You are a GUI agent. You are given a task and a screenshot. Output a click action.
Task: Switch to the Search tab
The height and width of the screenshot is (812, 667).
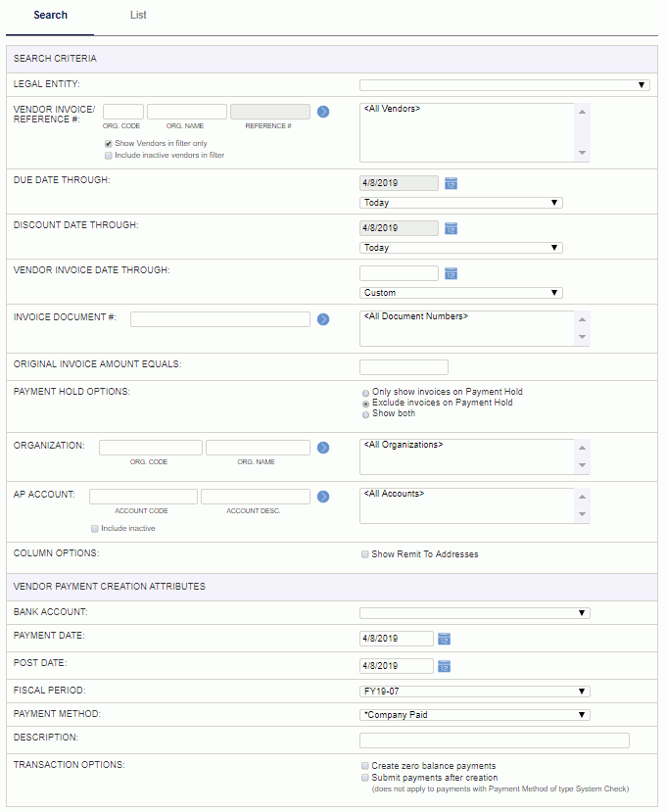click(50, 15)
